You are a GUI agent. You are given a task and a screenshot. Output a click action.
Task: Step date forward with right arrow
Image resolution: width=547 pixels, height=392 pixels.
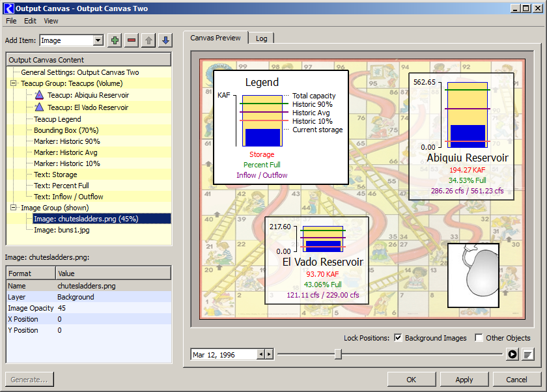pyautogui.click(x=268, y=354)
